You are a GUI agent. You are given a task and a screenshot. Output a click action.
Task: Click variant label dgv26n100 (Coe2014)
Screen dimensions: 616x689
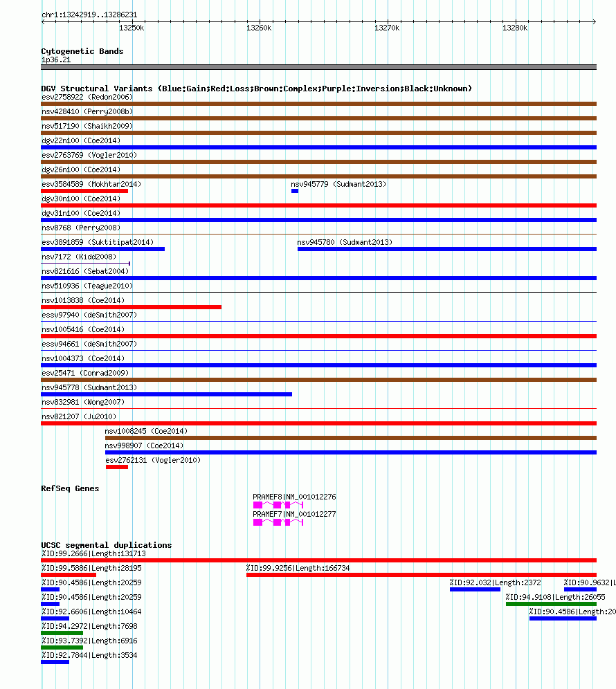tap(81, 169)
